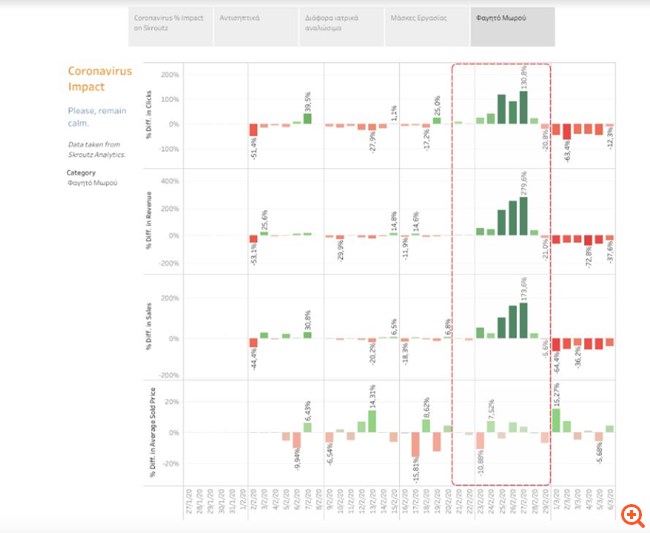650x533 pixels.
Task: Click the magnifier zoom icon
Action: (631, 514)
